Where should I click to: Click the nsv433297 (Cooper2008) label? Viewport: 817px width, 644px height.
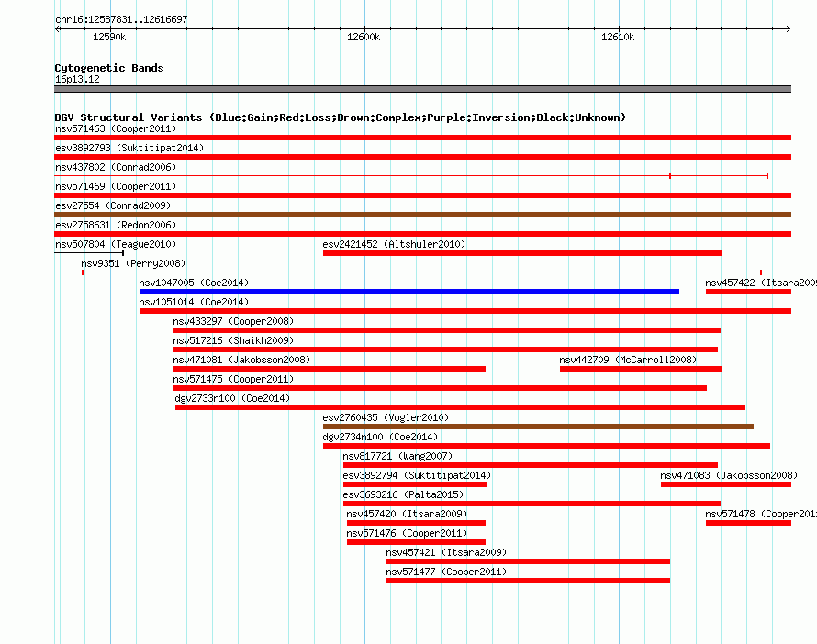(233, 321)
